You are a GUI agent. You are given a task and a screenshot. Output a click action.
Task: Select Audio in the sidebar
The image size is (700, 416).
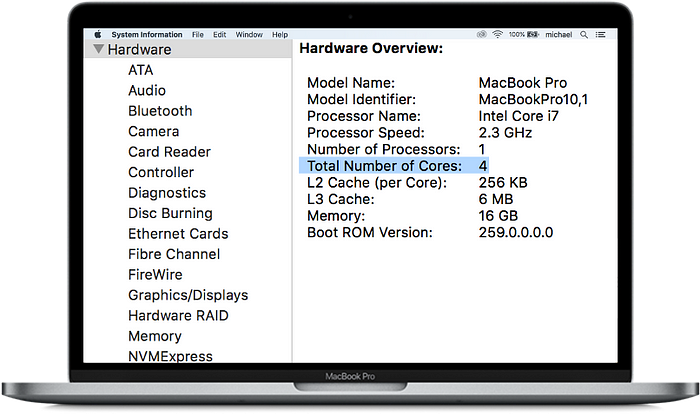click(x=147, y=91)
